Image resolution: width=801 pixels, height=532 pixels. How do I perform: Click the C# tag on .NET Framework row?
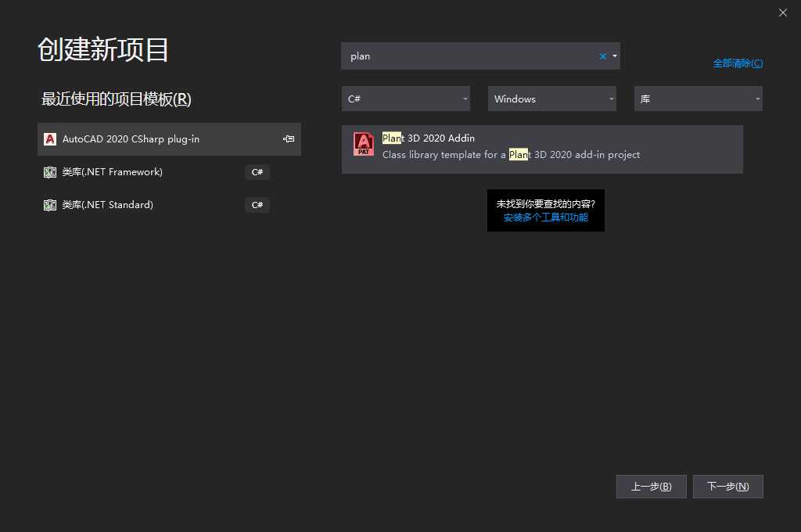(257, 172)
